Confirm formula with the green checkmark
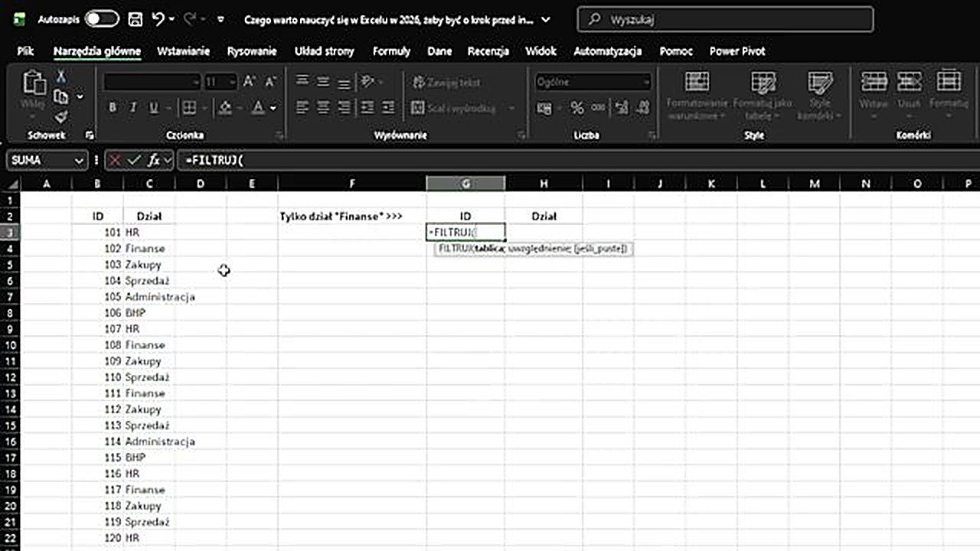The width and height of the screenshot is (980, 551). click(x=134, y=161)
